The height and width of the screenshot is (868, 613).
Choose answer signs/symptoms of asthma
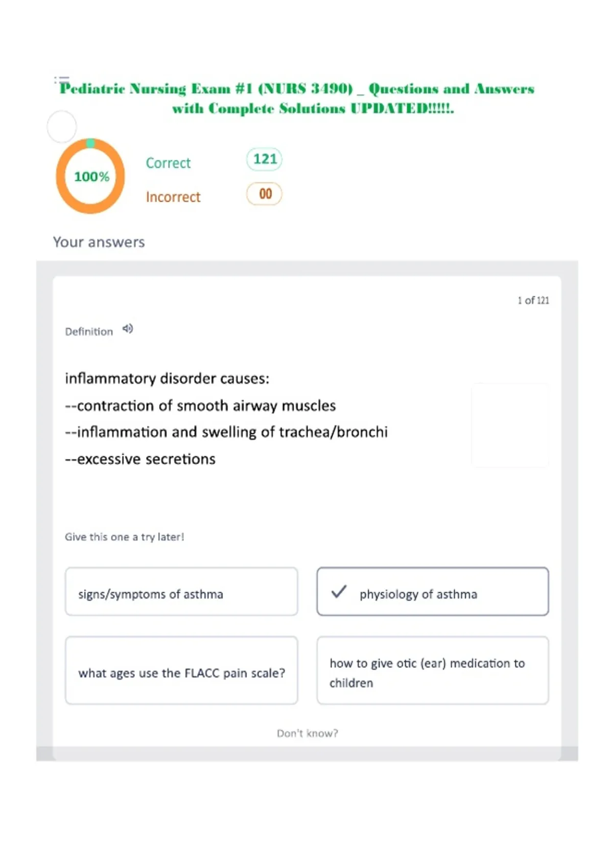[x=181, y=592]
